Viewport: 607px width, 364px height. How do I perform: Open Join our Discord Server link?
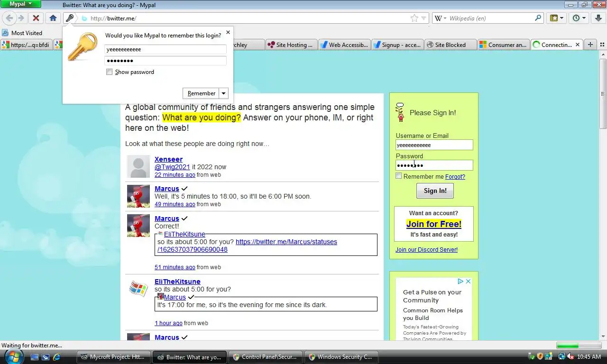[426, 250]
